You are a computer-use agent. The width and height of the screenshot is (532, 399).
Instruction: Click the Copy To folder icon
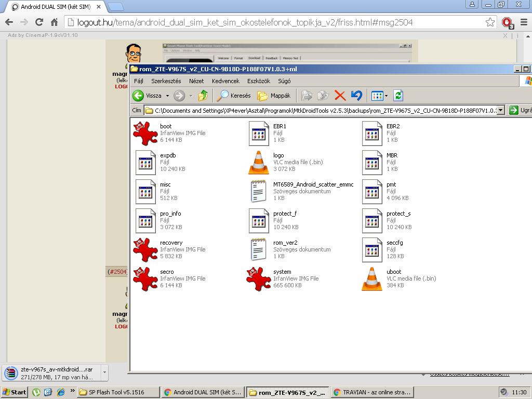point(323,96)
